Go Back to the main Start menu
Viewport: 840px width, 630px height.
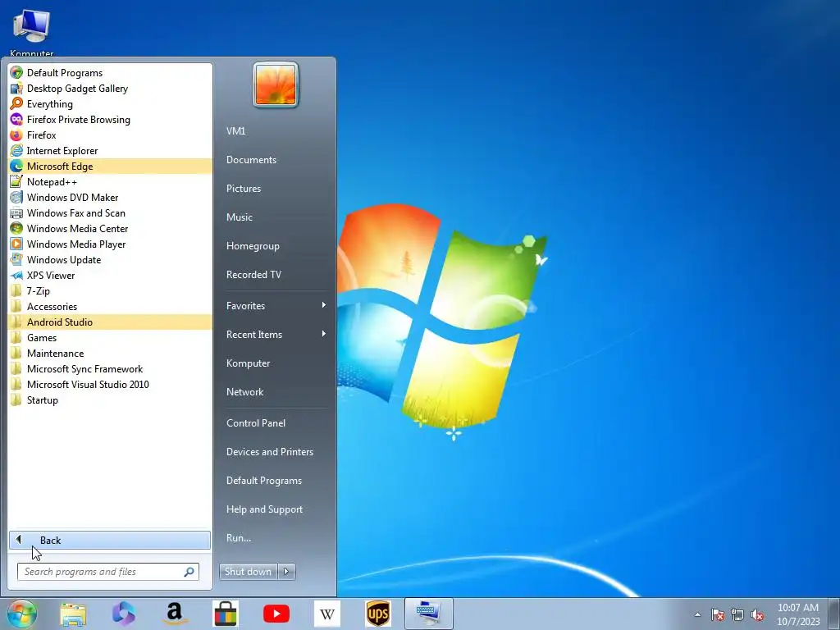(x=110, y=540)
